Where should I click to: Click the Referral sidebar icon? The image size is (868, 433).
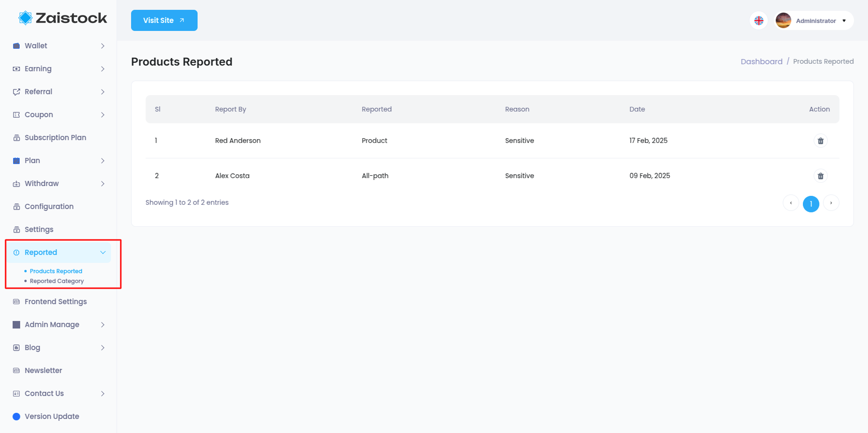16,92
